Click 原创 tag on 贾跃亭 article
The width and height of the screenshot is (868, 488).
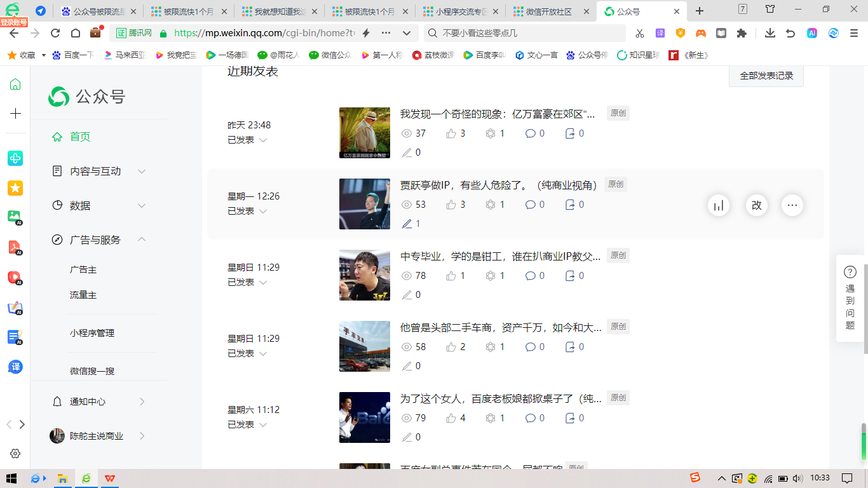[x=616, y=184]
